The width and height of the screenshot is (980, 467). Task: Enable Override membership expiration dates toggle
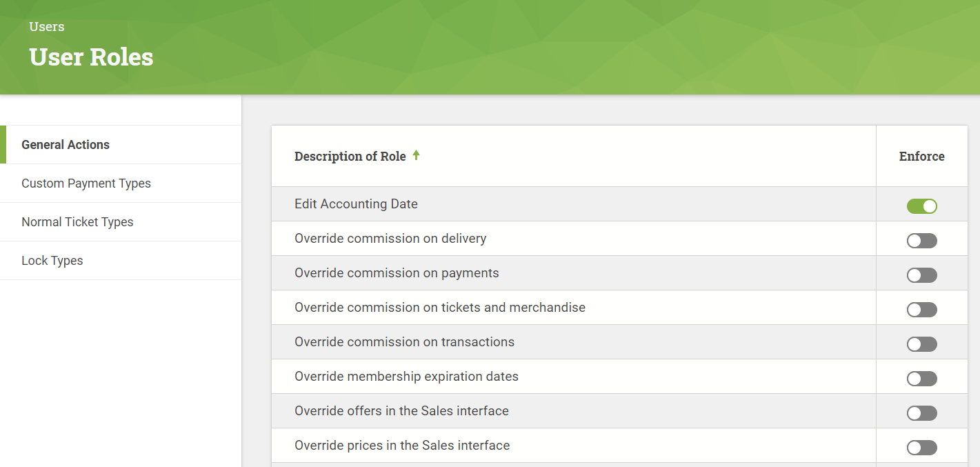point(921,379)
